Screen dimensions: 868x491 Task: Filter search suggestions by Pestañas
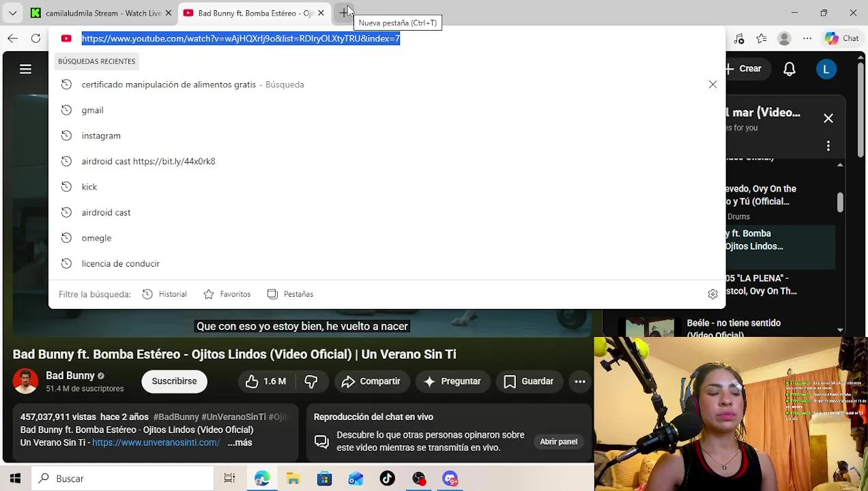tap(290, 294)
